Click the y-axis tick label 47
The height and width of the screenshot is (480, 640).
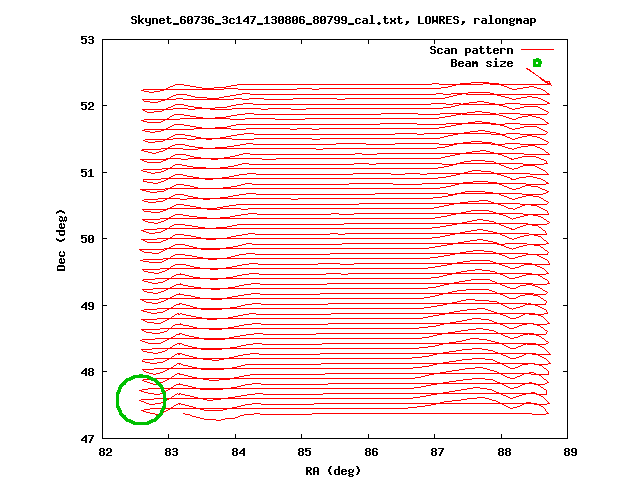pos(87,439)
